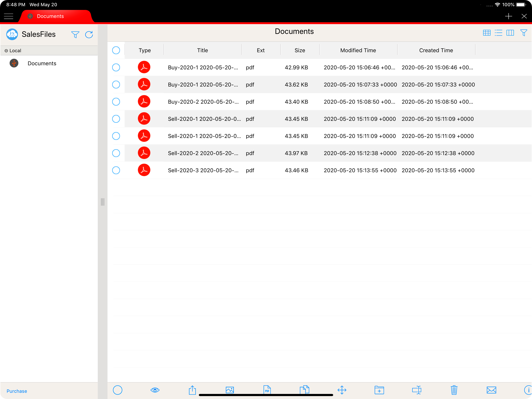Image resolution: width=532 pixels, height=399 pixels.
Task: Sort by Ext column header
Action: click(x=261, y=50)
